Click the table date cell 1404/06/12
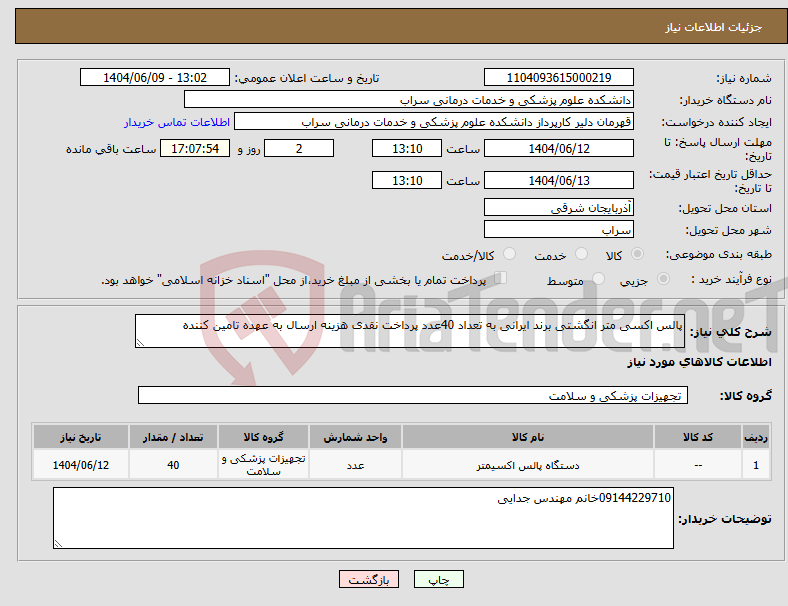The image size is (788, 606). [x=81, y=465]
